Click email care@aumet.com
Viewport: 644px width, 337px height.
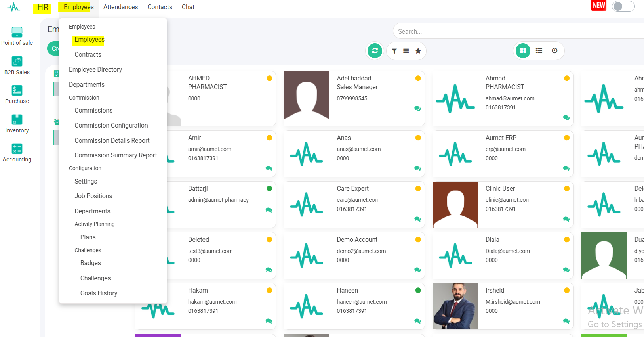358,200
